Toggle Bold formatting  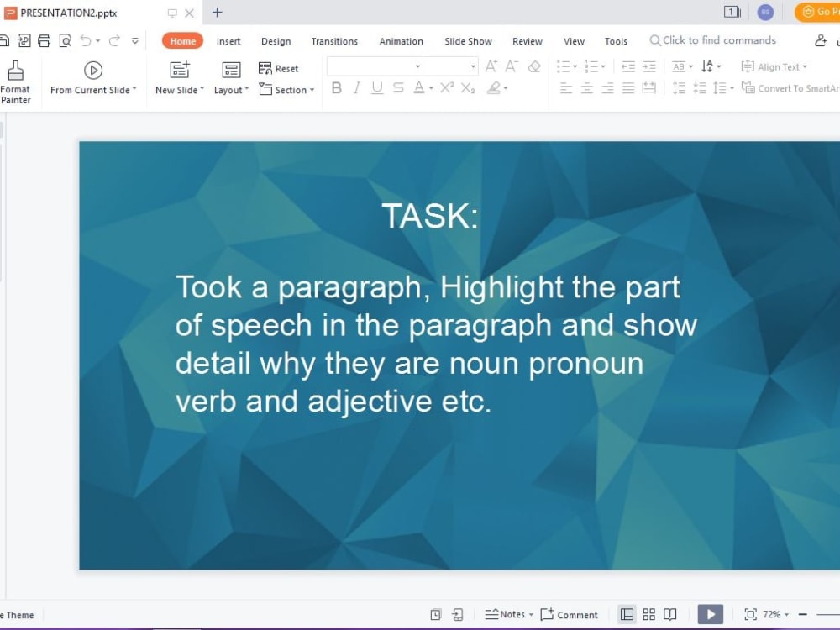click(336, 87)
